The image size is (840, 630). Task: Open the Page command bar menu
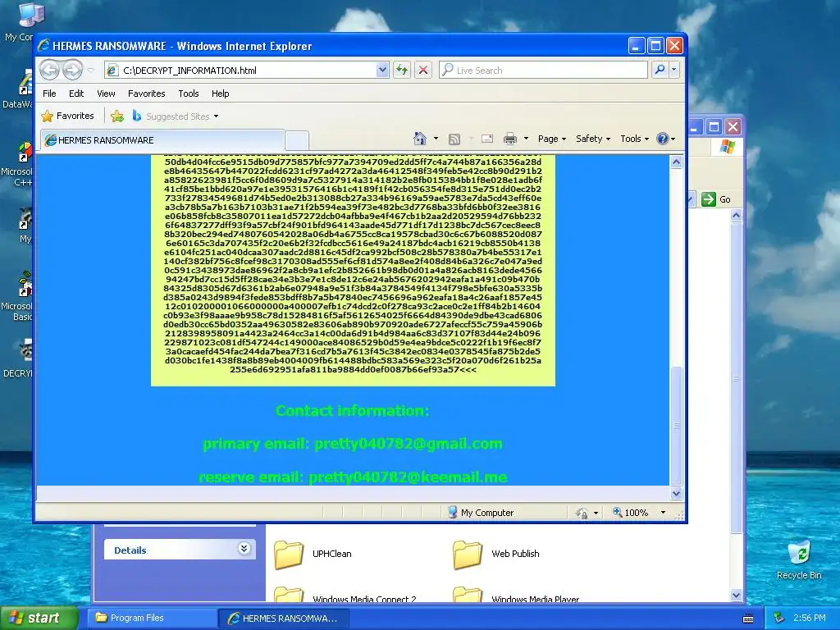coord(552,139)
